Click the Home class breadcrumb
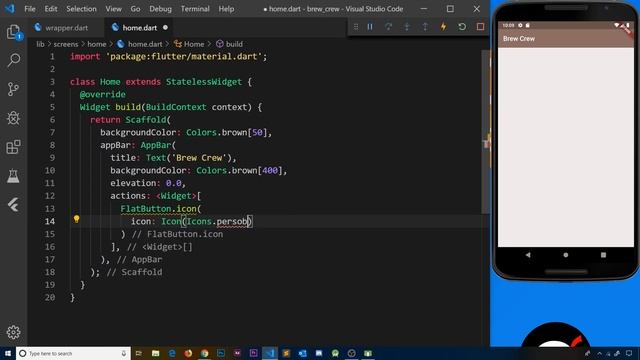The image size is (640, 360). point(193,44)
